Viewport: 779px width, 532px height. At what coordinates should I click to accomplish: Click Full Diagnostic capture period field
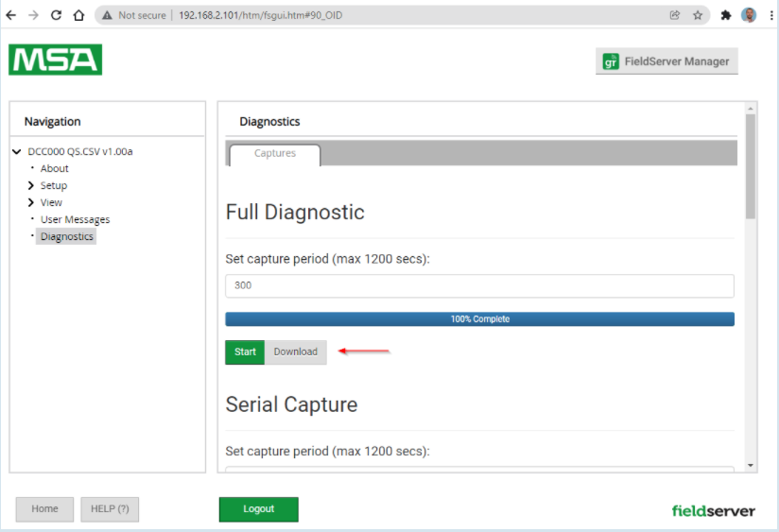pyautogui.click(x=479, y=285)
